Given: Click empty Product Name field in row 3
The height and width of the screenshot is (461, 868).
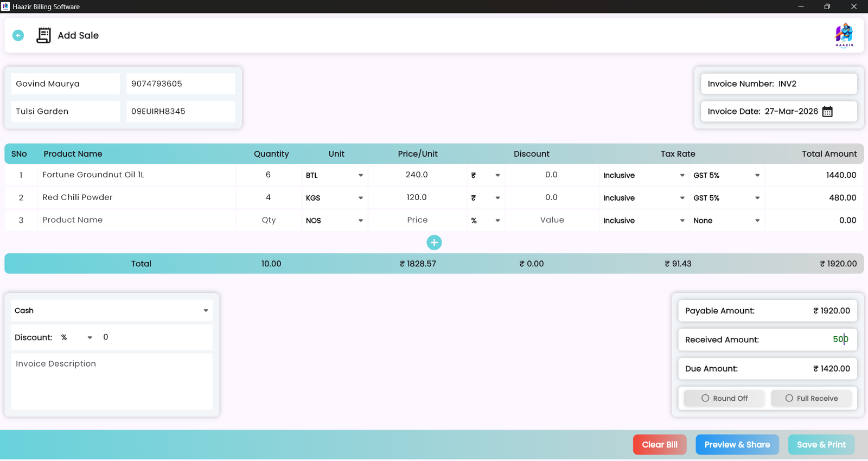Looking at the screenshot, I should (x=137, y=220).
